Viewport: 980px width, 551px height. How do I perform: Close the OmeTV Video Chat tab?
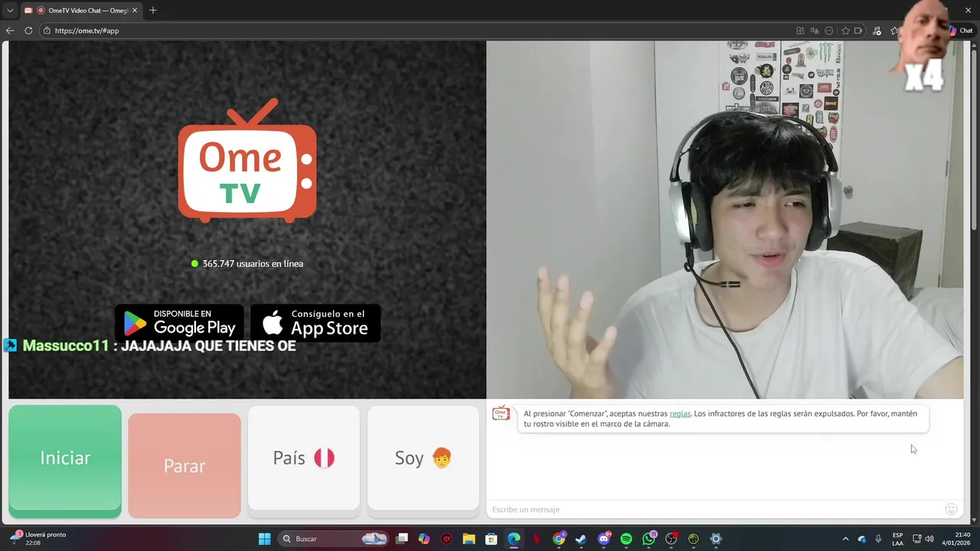click(x=135, y=11)
